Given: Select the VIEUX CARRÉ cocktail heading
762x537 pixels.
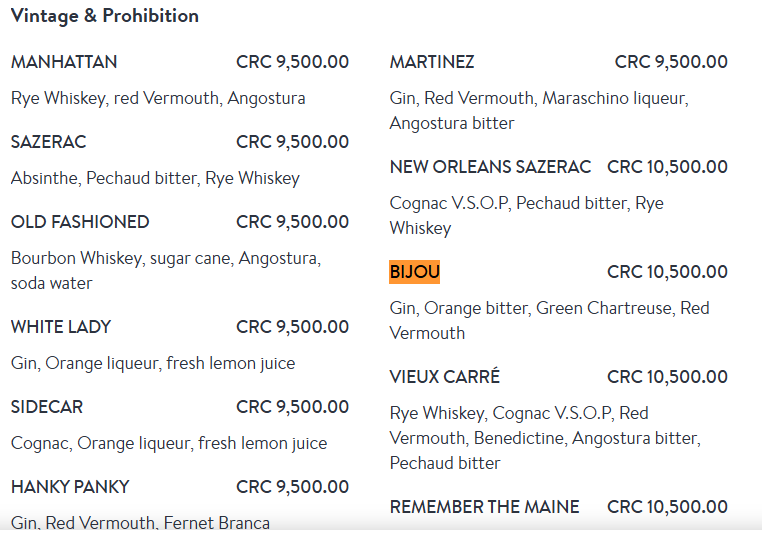Looking at the screenshot, I should point(445,377).
